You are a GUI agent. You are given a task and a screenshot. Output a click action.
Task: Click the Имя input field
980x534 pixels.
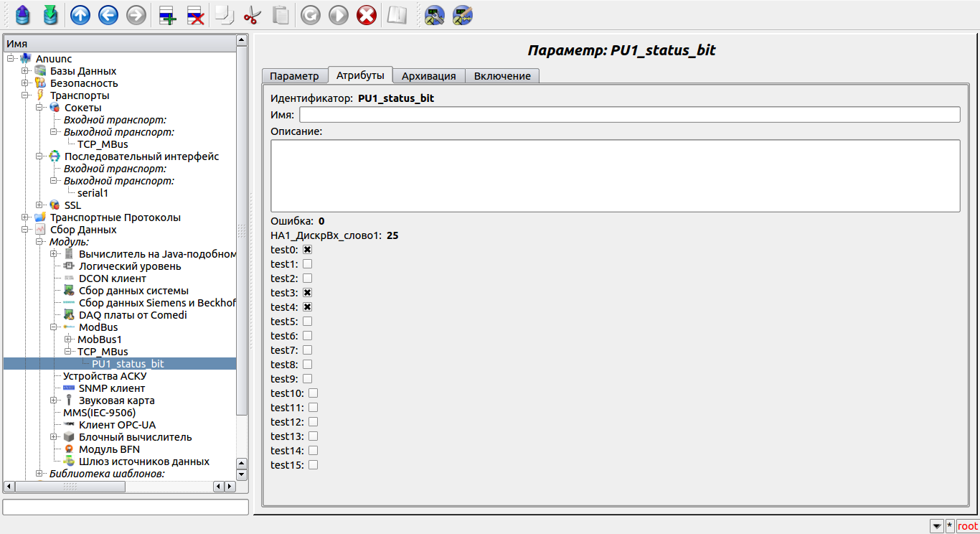coord(629,115)
